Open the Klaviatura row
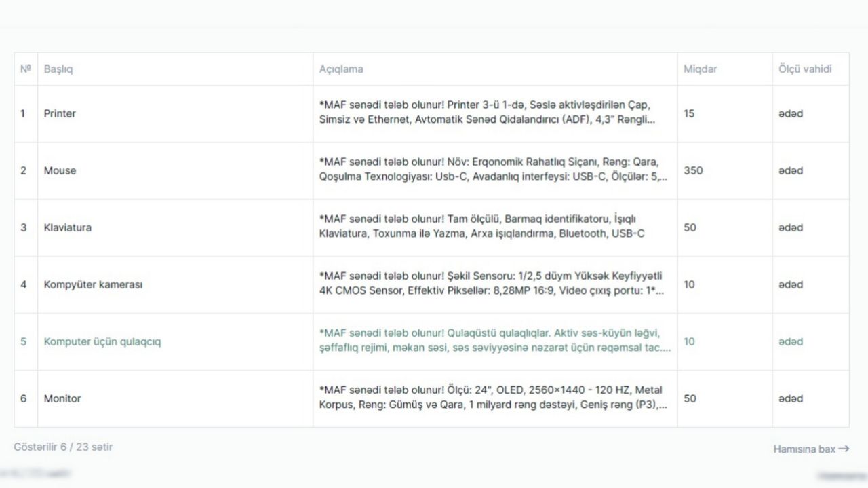 [x=68, y=227]
